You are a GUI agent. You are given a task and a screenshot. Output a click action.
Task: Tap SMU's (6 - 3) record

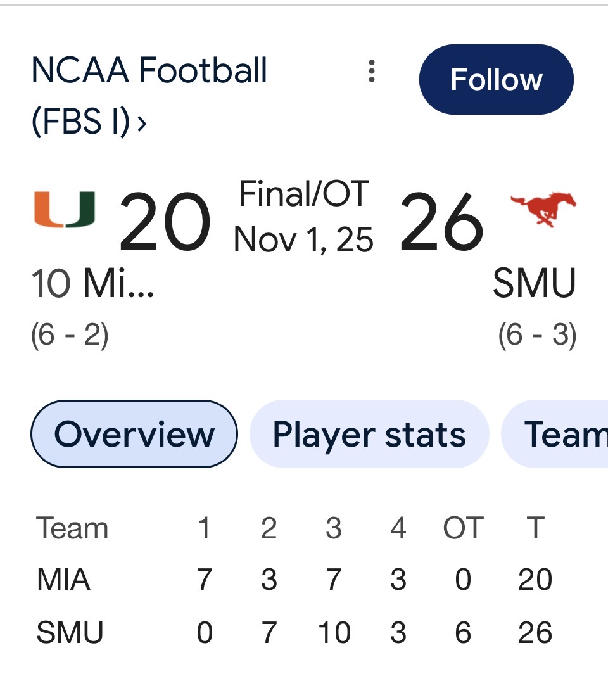click(x=537, y=335)
